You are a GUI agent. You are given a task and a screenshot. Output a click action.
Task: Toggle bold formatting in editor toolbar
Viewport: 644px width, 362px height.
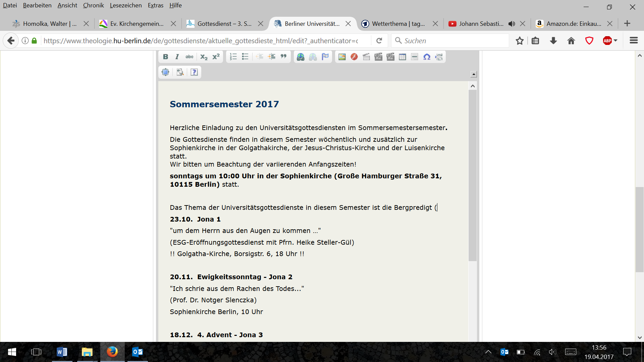(x=165, y=57)
